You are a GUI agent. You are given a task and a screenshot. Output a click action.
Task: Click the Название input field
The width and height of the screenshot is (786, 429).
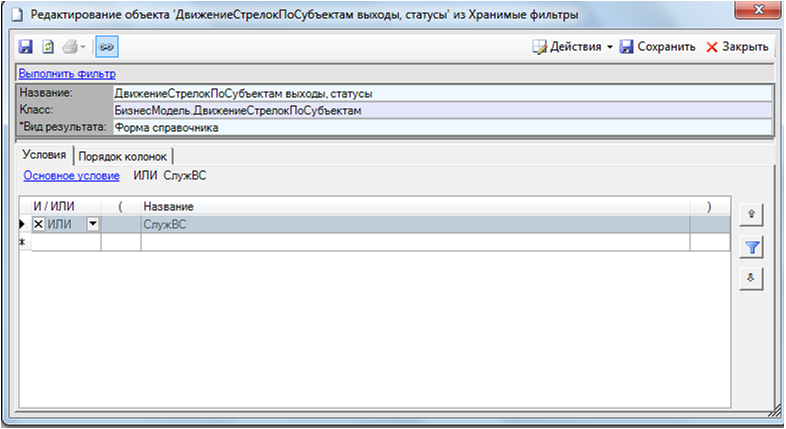coord(440,93)
